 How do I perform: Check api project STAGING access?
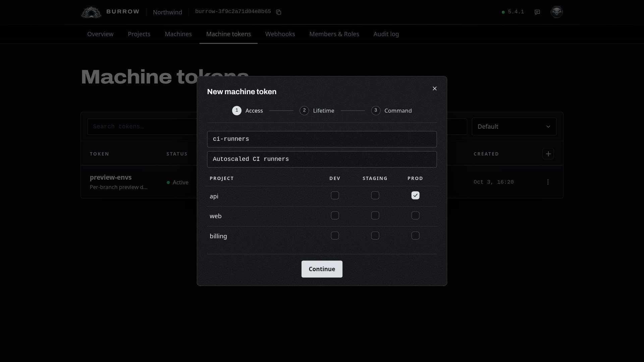(375, 195)
